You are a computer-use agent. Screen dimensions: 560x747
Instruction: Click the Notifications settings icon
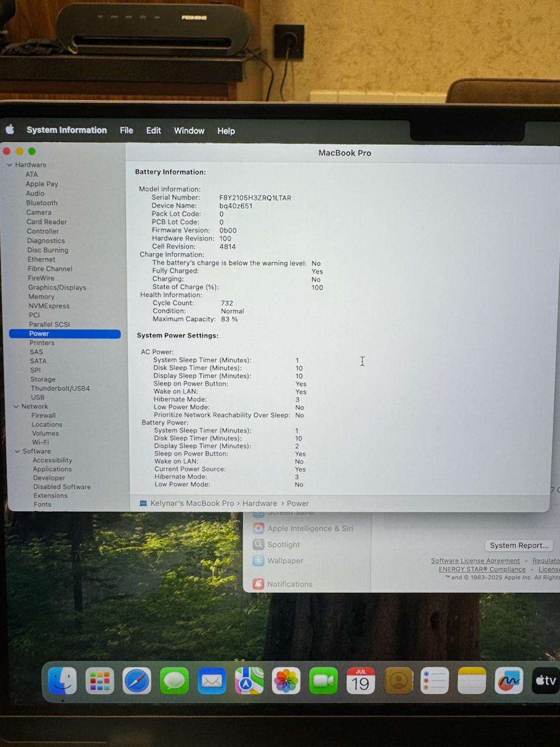[x=258, y=584]
